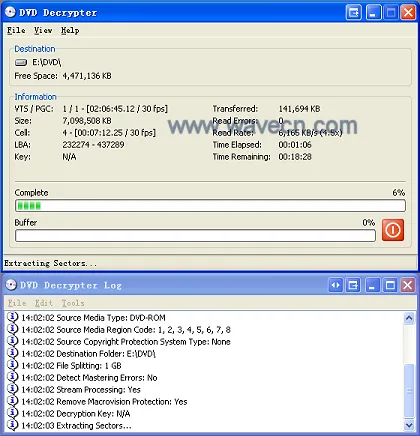This screenshot has width=420, height=436.
Task: Close the DVD Decrypter main window
Action: pos(408,13)
